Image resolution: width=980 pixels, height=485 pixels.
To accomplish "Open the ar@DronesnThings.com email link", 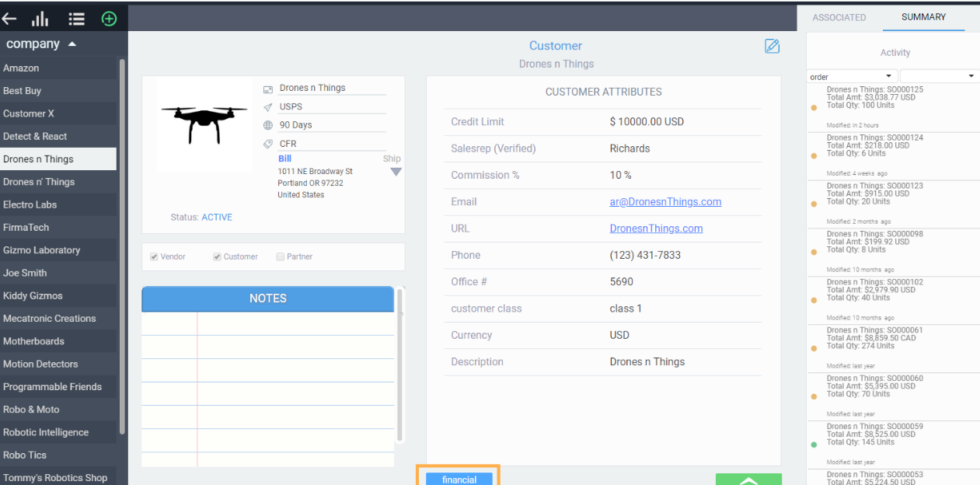I will pos(665,201).
